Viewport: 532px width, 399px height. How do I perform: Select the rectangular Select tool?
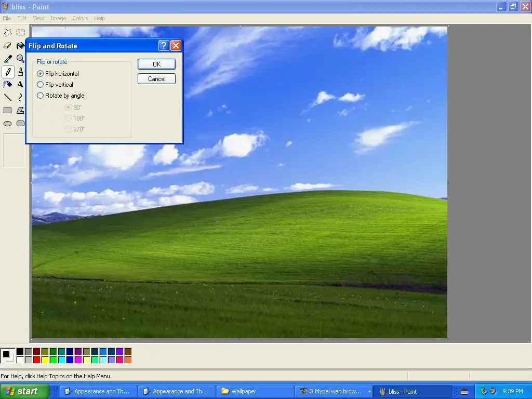point(20,33)
